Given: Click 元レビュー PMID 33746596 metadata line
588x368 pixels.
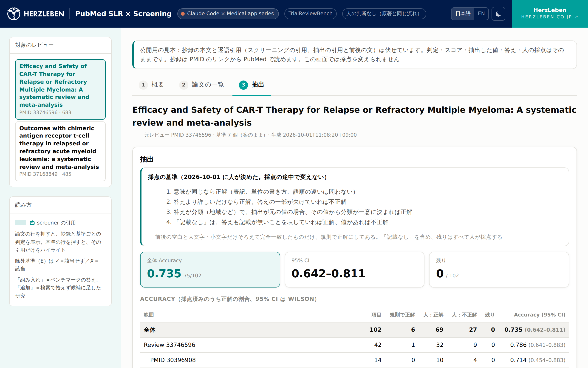Looking at the screenshot, I should 250,135.
